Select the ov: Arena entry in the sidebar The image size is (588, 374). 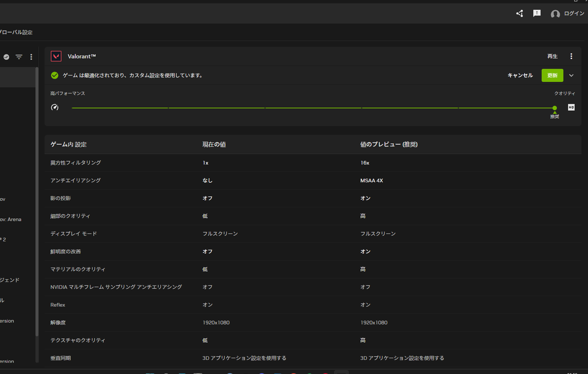click(x=11, y=219)
